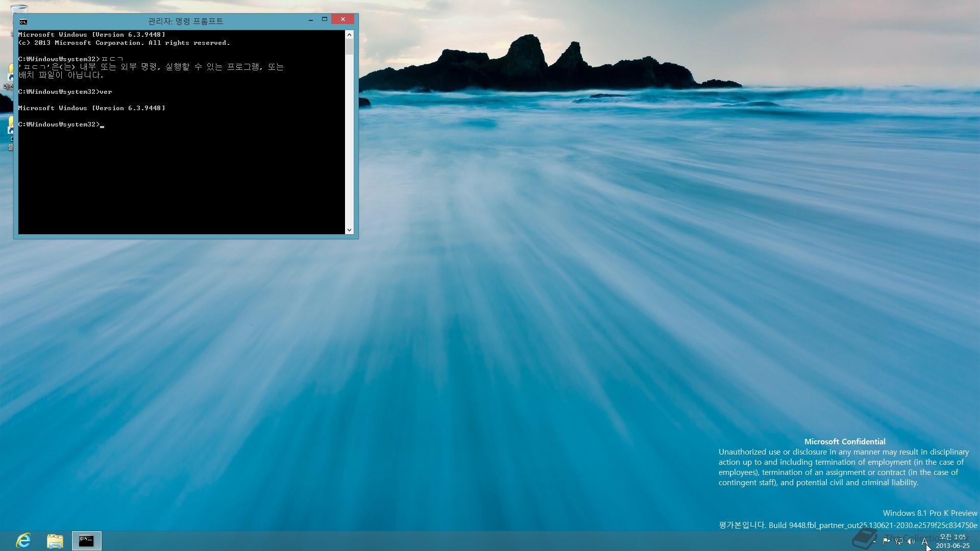The width and height of the screenshot is (980, 551).
Task: Open Internet Explorer from the taskbar
Action: pyautogui.click(x=23, y=541)
